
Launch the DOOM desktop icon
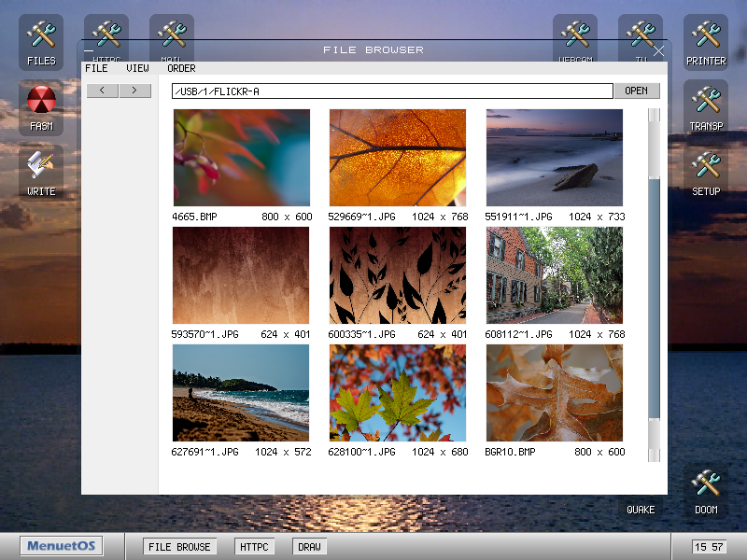(x=706, y=491)
